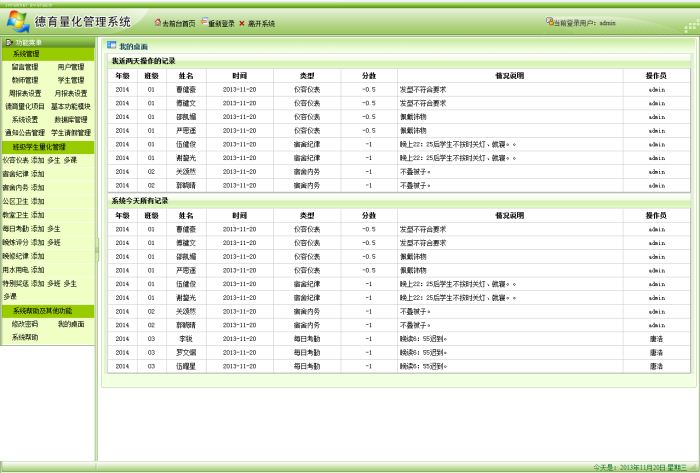Collapse the sidebar using the splitter handle
The width and height of the screenshot is (700, 473).
[98, 250]
